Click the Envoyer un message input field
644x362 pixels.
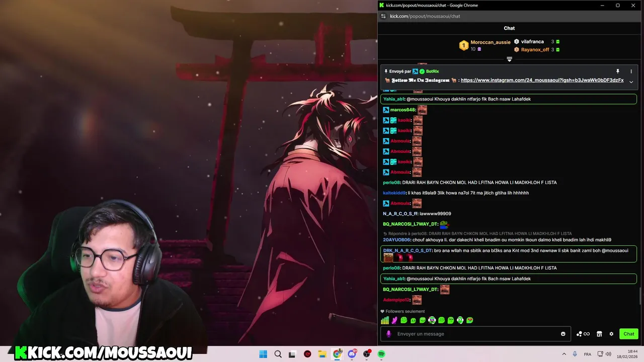point(475,334)
